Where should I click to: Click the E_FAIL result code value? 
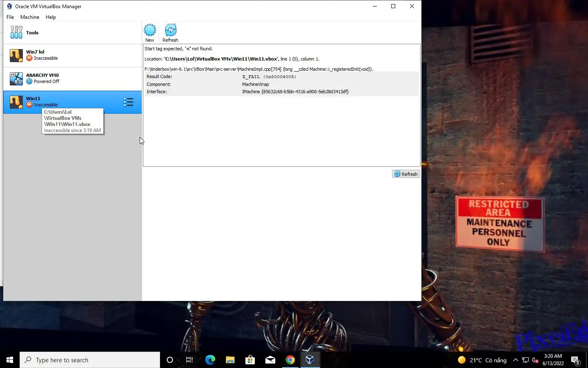[269, 77]
